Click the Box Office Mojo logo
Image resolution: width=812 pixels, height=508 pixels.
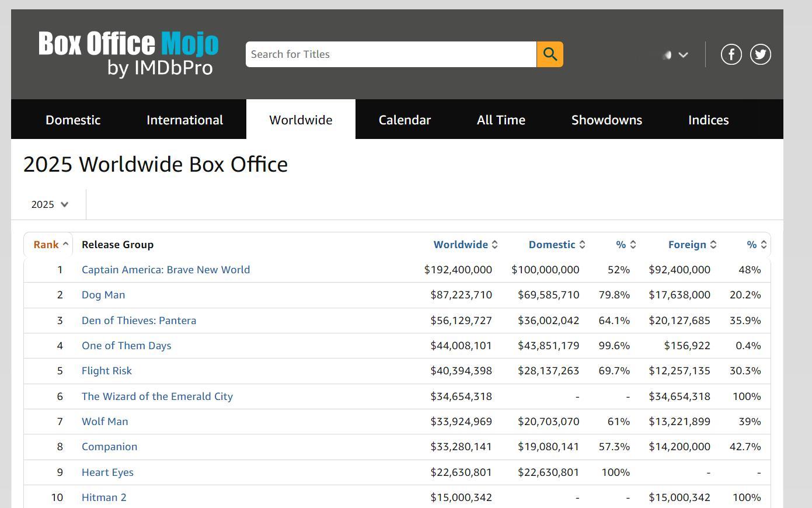pyautogui.click(x=128, y=54)
